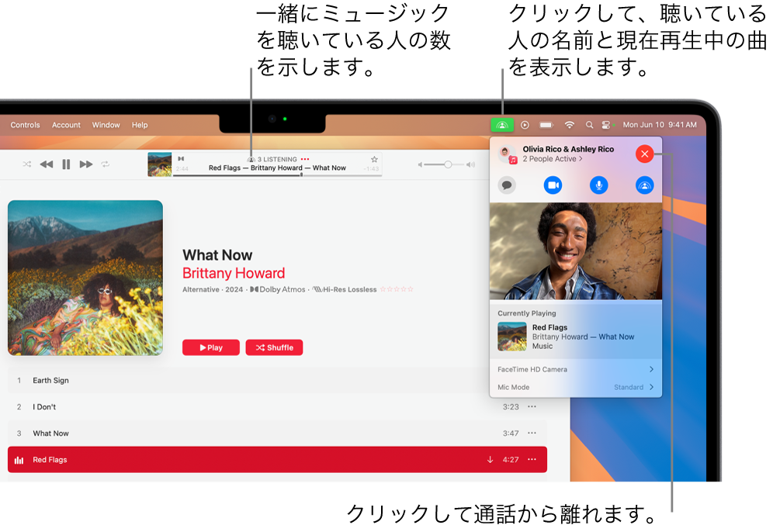The height and width of the screenshot is (532, 780).
Task: Toggle the camera off in the call panel
Action: pyautogui.click(x=553, y=185)
